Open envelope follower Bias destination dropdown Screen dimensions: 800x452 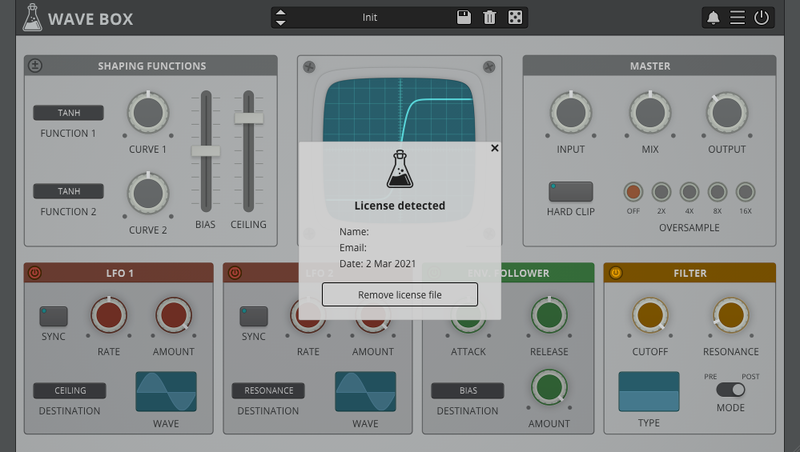(x=468, y=390)
